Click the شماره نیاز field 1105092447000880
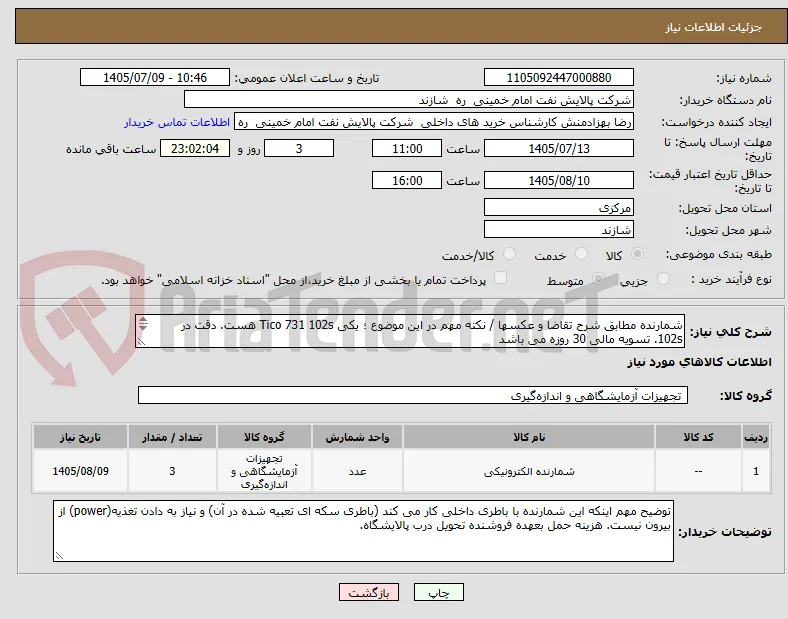 click(x=559, y=77)
